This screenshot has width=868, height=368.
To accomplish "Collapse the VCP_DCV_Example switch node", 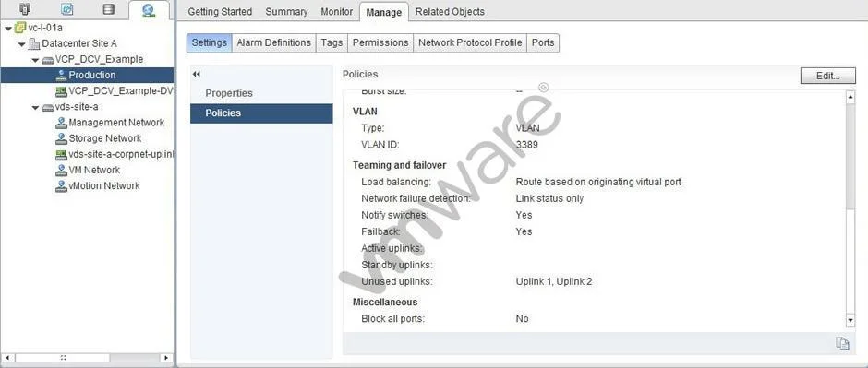I will (35, 60).
